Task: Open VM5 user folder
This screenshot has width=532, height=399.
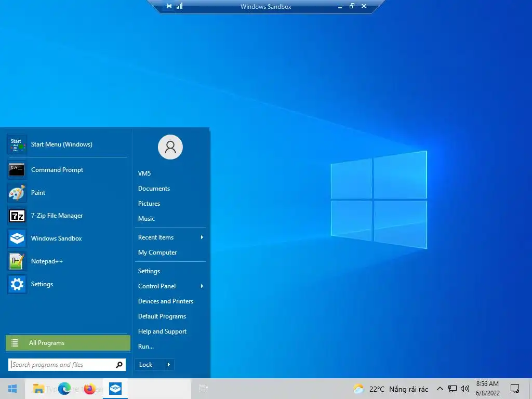Action: coord(144,174)
